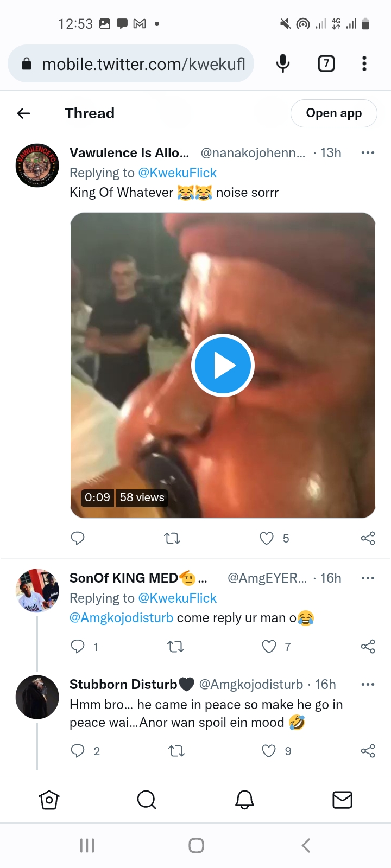
Task: Go back using the Thread arrow
Action: (24, 113)
